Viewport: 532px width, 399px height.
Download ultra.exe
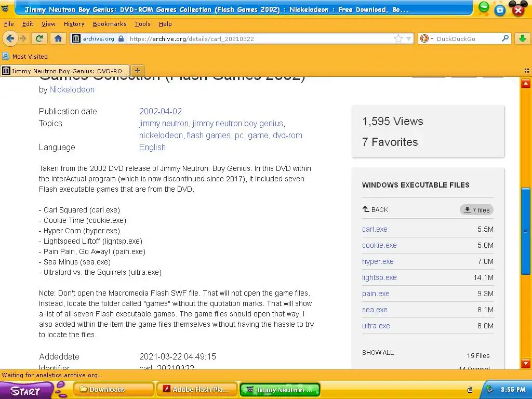click(376, 326)
